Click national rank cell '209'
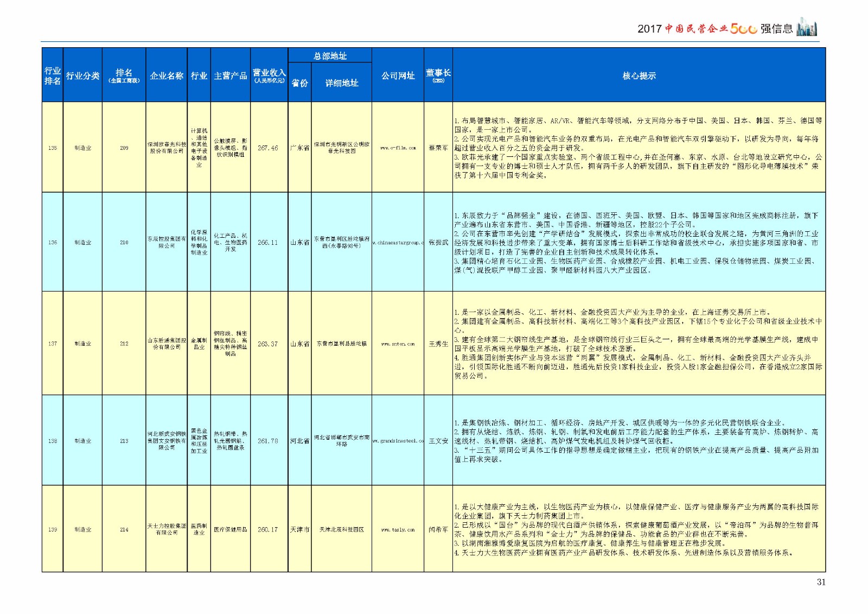Viewport: 868px width, 614px height. pos(124,148)
